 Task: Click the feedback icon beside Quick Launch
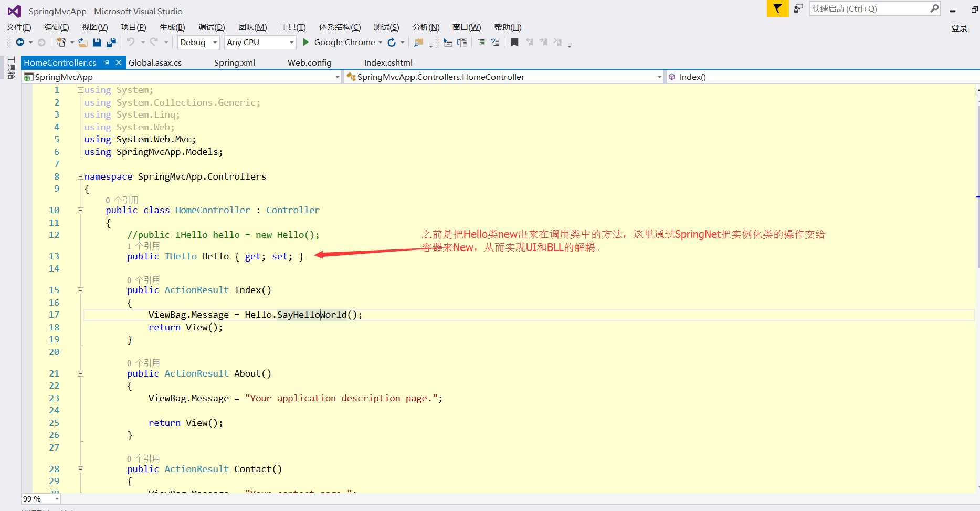tap(798, 8)
